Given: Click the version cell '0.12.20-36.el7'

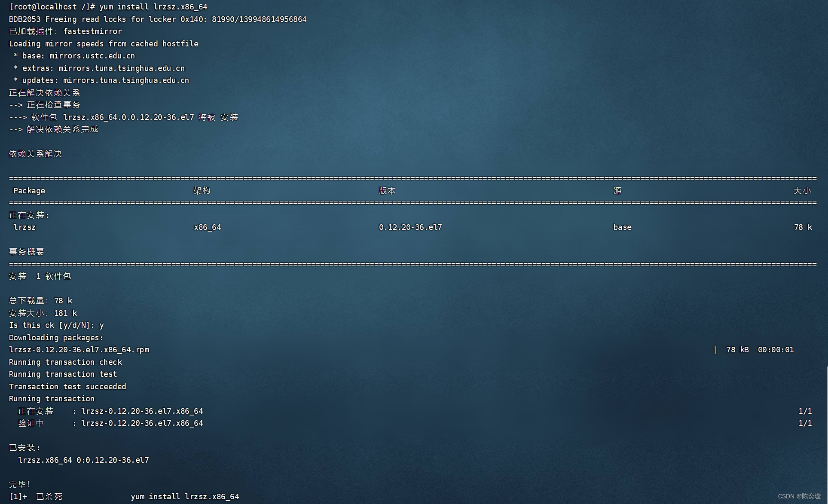Looking at the screenshot, I should [410, 227].
